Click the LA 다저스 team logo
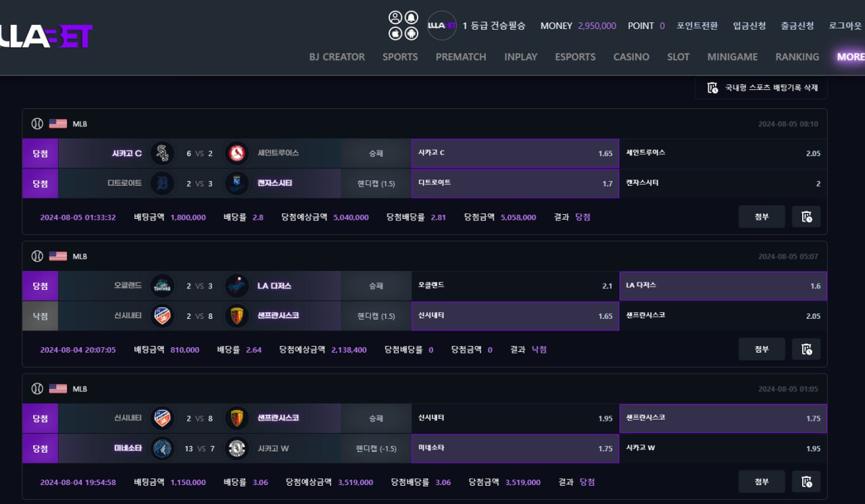This screenshot has height=504, width=865. (237, 286)
